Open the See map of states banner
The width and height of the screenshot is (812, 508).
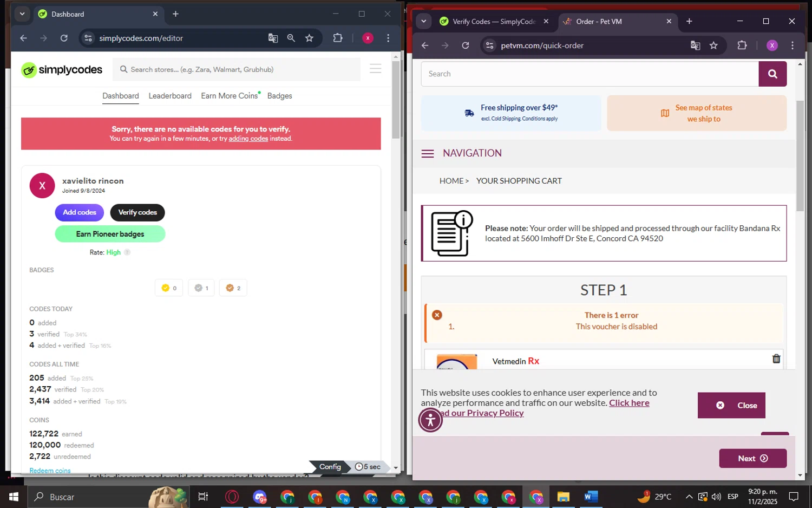(x=697, y=113)
